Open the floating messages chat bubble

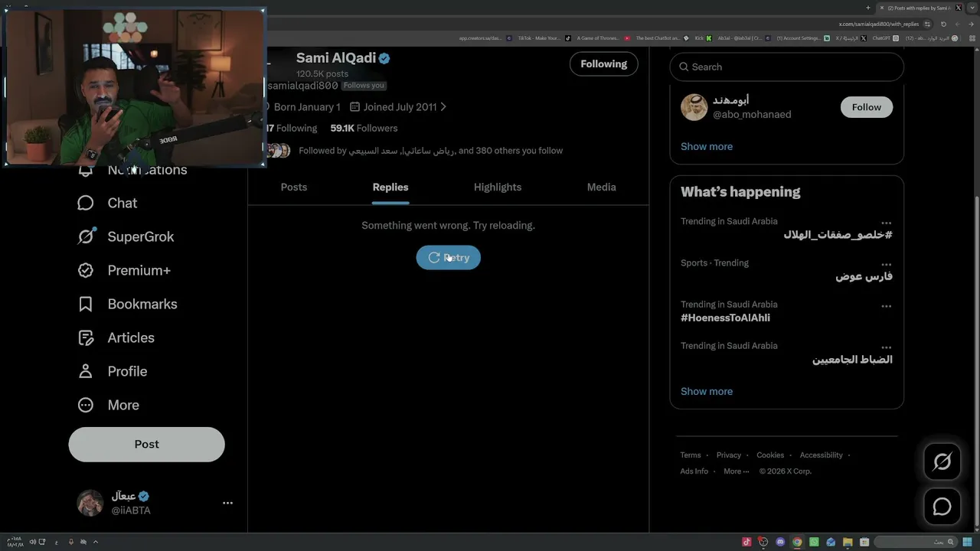(942, 507)
